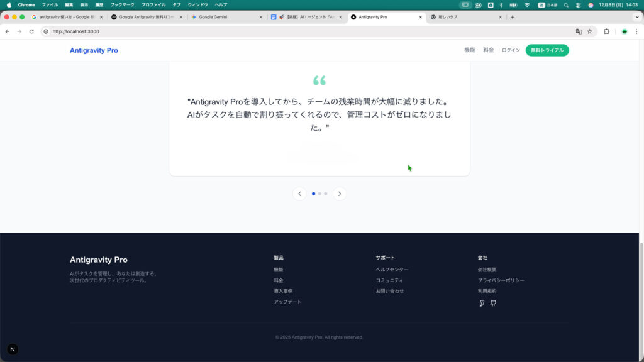This screenshot has height=362, width=644.
Task: Select the third testimonial carousel dot
Action: point(326,194)
